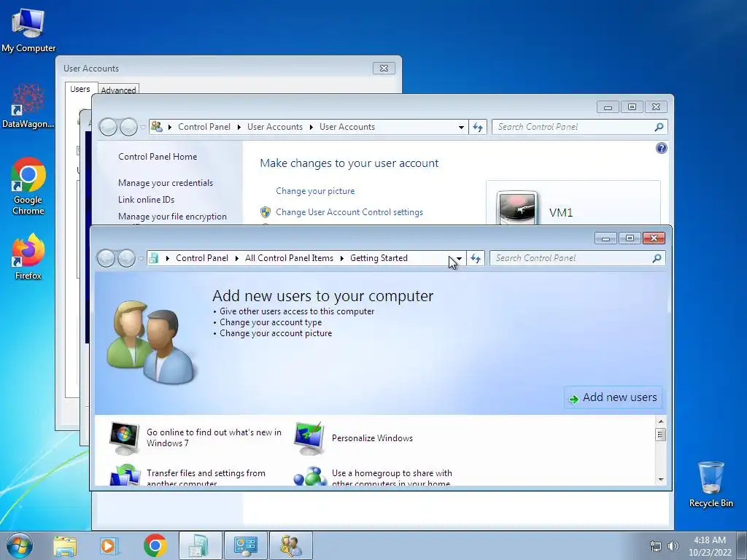The height and width of the screenshot is (560, 747).
Task: Open Google Chrome desktop shortcut
Action: [28, 186]
